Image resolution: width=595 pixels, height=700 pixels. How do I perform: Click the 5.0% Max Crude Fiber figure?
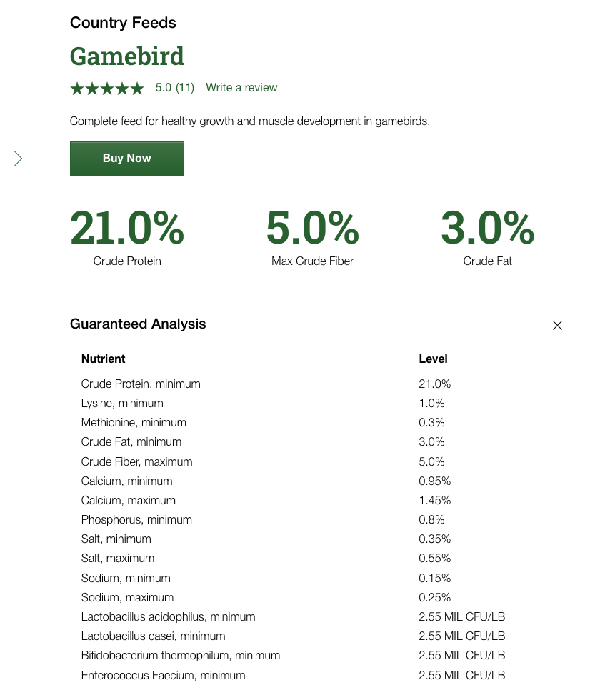[312, 229]
